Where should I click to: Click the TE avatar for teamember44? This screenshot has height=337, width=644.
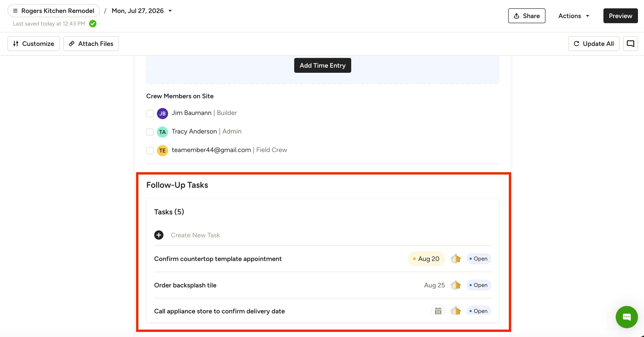pyautogui.click(x=163, y=150)
